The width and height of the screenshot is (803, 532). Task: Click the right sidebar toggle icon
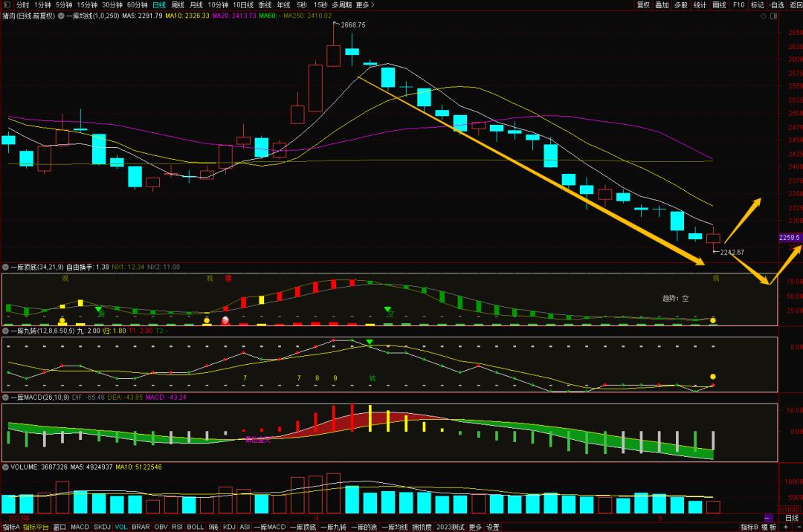pos(774,16)
